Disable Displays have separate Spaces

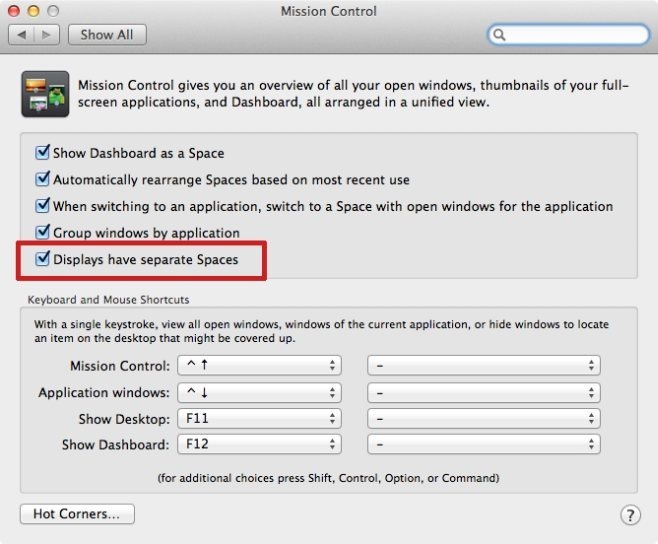click(x=42, y=259)
